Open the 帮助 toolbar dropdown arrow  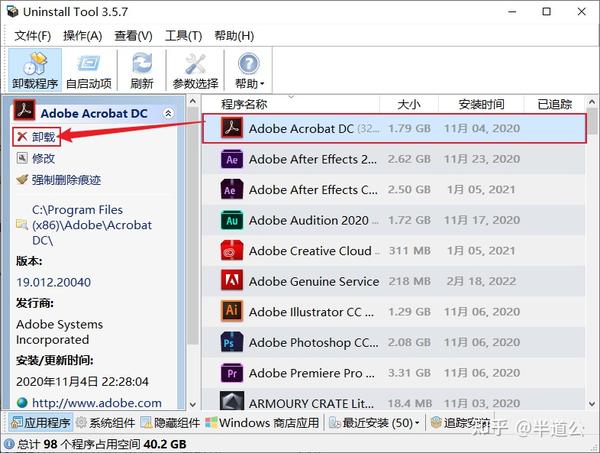(x=262, y=83)
